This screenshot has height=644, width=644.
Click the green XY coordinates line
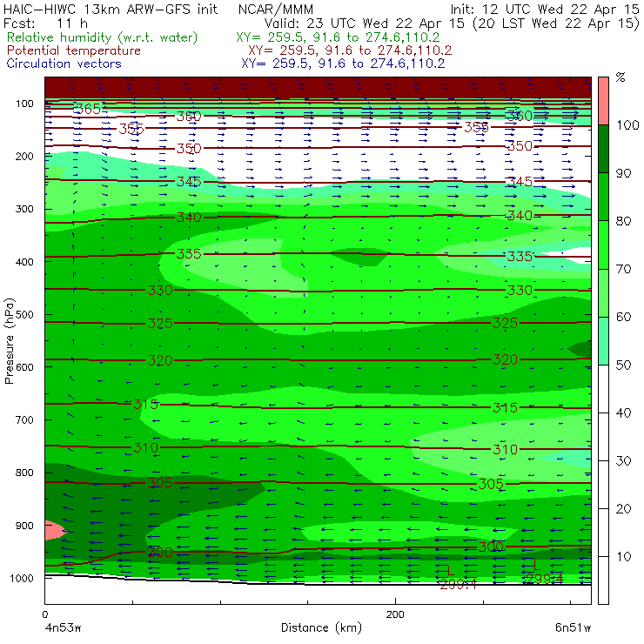(338, 37)
